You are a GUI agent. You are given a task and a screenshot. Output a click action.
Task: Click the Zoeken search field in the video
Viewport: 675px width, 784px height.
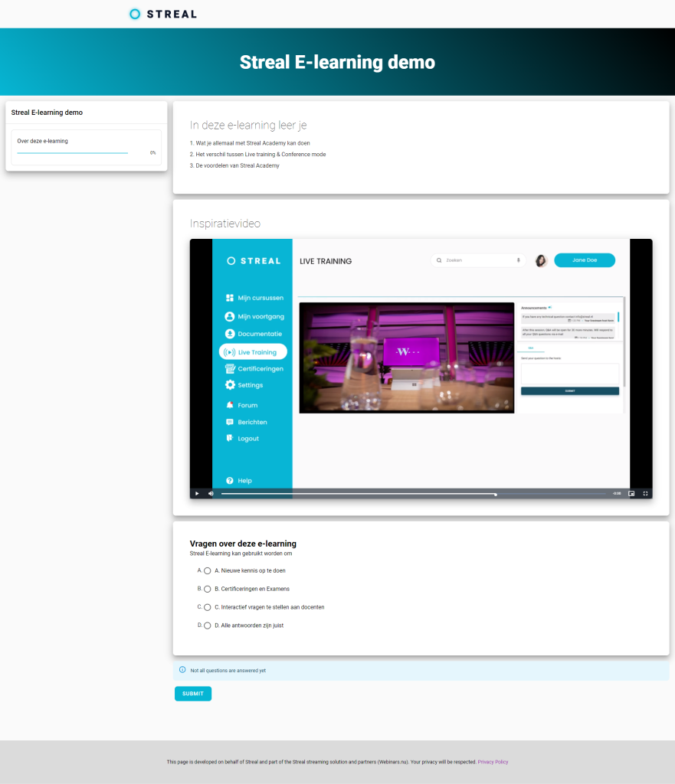tap(478, 260)
